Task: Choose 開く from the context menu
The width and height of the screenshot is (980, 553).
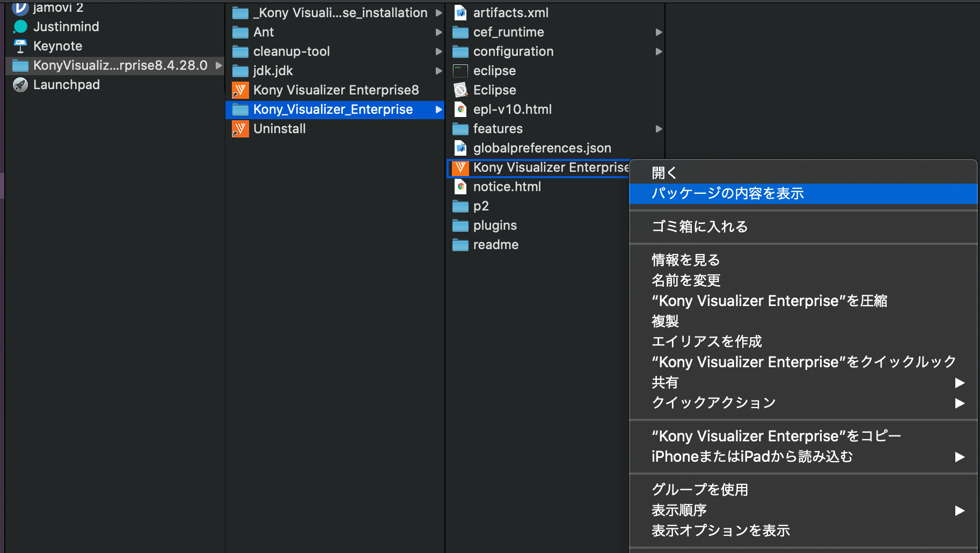Action: [803, 173]
